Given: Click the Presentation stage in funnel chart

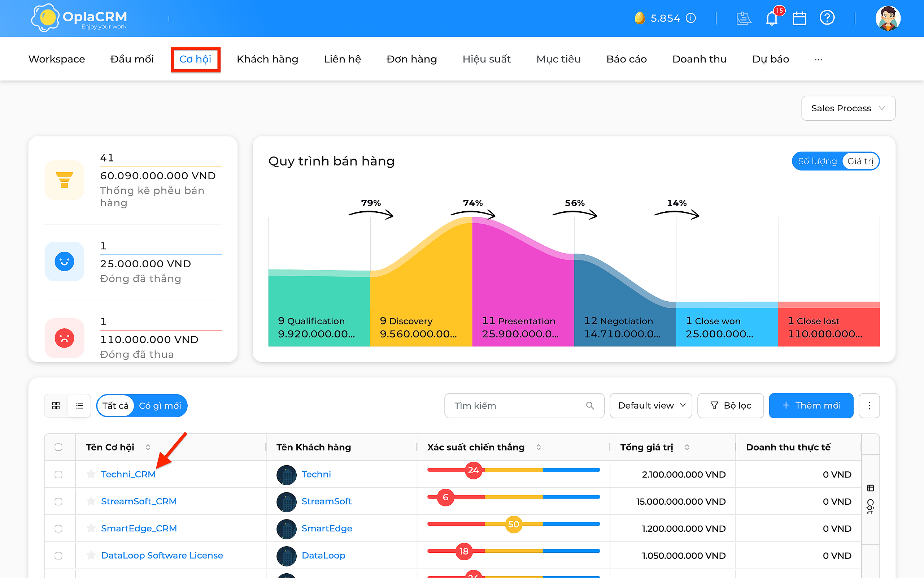Looking at the screenshot, I should [523, 283].
